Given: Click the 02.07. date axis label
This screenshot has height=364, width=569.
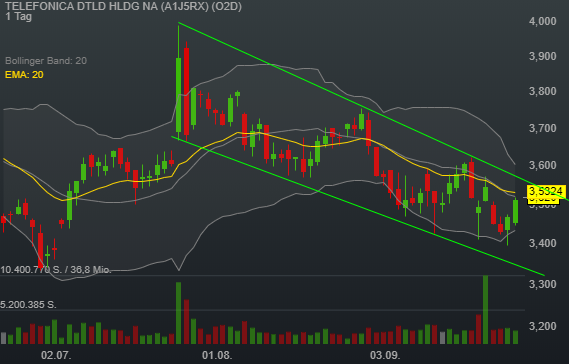Looking at the screenshot, I should pos(56,355).
